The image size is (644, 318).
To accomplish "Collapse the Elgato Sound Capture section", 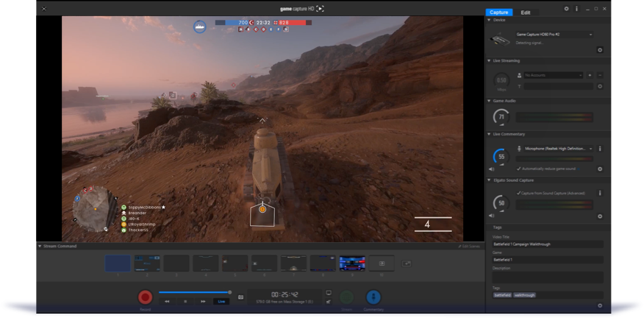I will [x=489, y=180].
